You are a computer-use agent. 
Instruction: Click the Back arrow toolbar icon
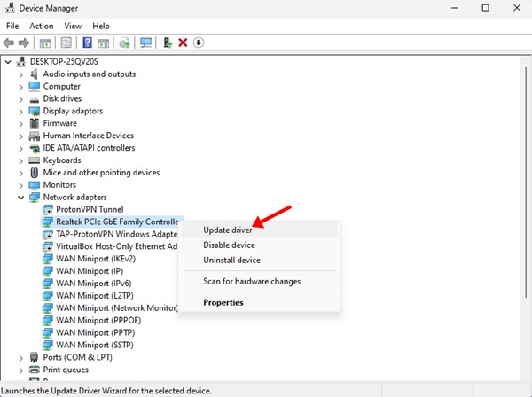[x=9, y=43]
